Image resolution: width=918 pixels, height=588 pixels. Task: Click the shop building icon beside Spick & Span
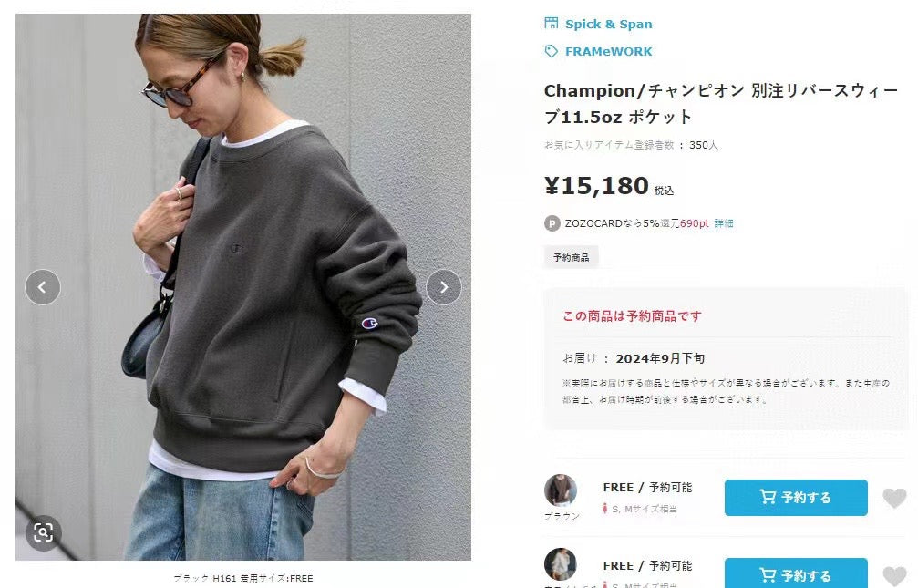tap(551, 24)
